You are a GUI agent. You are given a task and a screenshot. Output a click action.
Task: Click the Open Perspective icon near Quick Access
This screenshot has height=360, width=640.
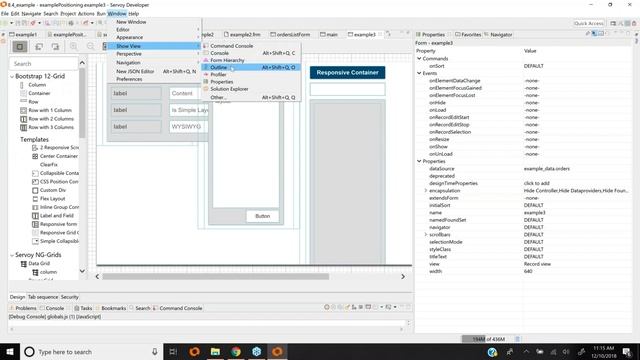tap(613, 24)
